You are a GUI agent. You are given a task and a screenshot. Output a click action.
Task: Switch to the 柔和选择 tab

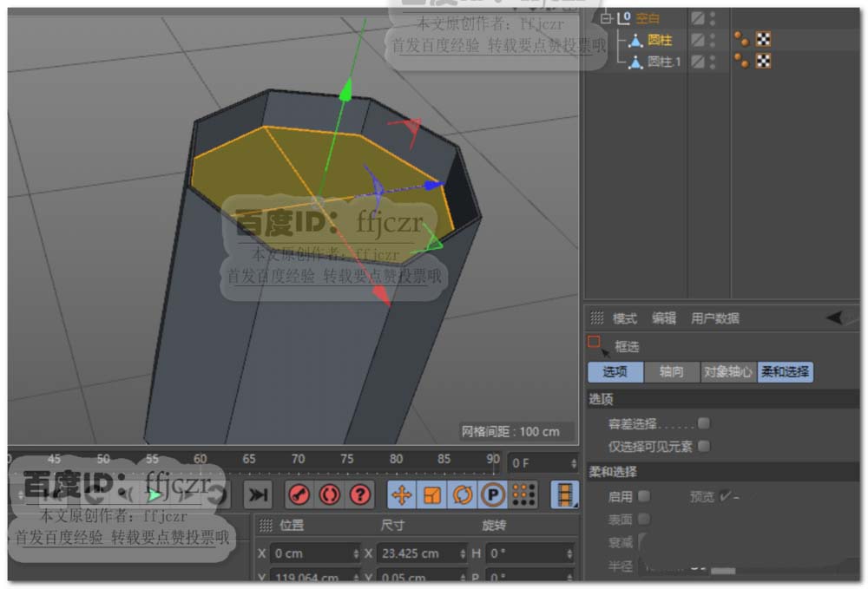pos(785,371)
